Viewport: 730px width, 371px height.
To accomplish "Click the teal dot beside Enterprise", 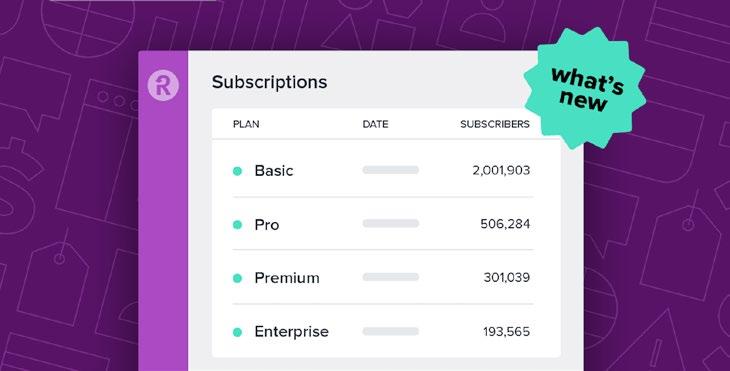I will pyautogui.click(x=237, y=332).
